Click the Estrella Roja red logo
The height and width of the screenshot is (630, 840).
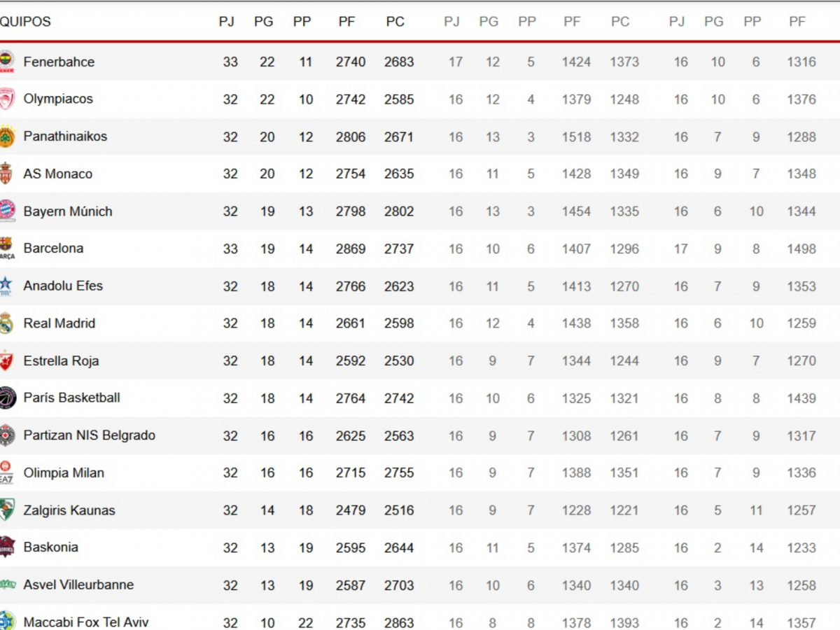point(6,360)
